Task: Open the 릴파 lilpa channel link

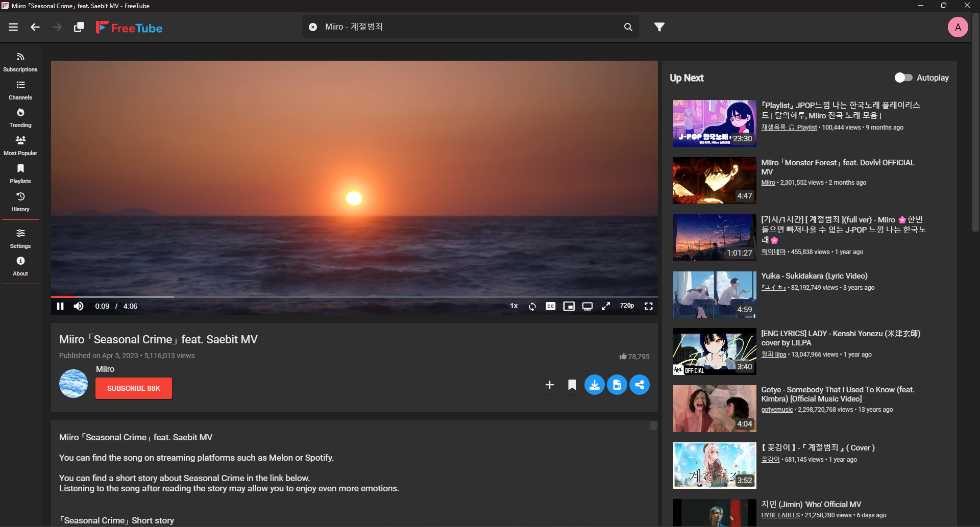Action: pyautogui.click(x=773, y=355)
